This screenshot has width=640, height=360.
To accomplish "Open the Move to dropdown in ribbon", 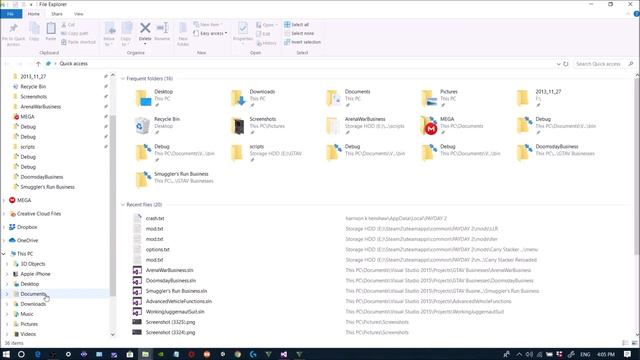I will [109, 34].
